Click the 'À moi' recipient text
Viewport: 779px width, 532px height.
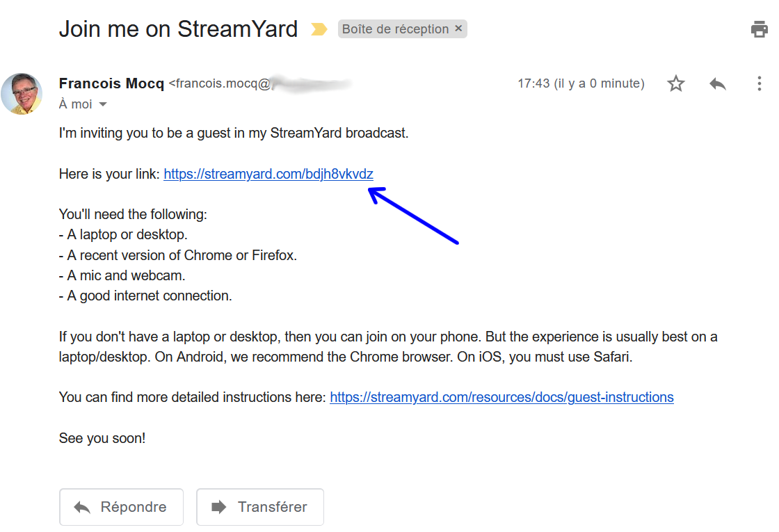[76, 104]
